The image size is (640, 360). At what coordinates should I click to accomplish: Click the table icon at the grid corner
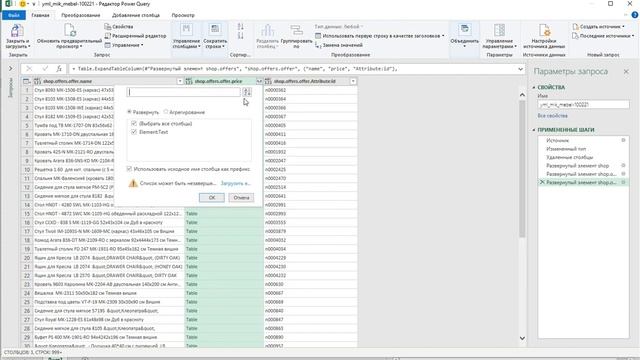[26, 81]
